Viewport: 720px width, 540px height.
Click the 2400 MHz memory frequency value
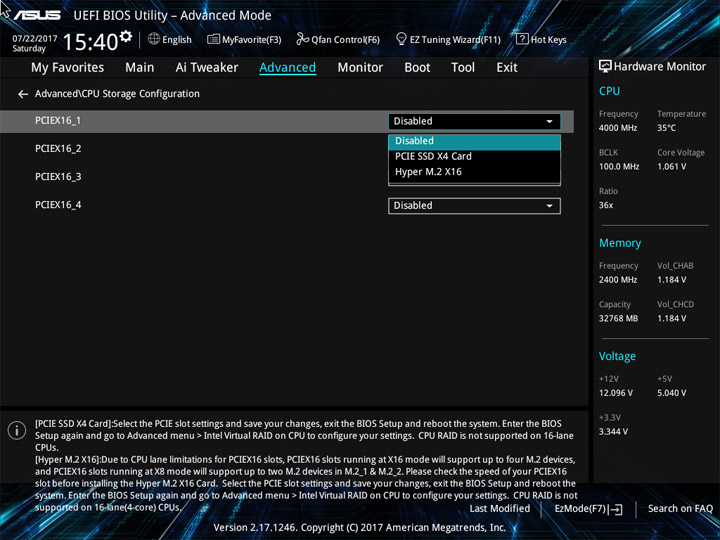pos(618,280)
